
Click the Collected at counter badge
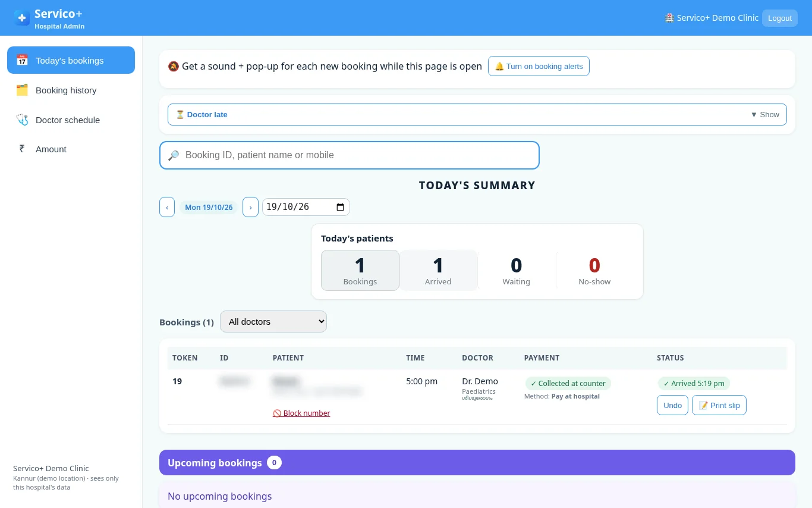568,384
